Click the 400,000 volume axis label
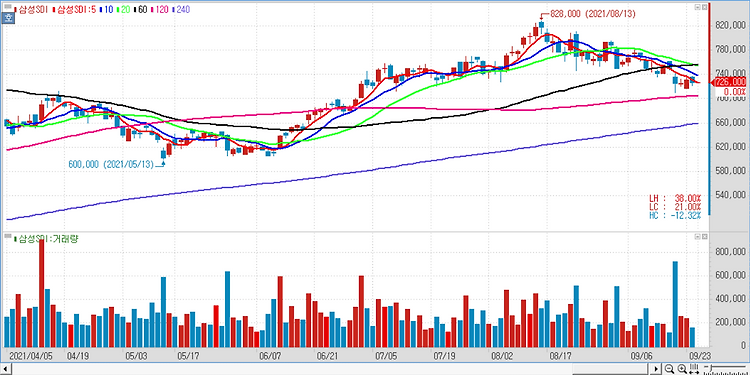 click(x=731, y=299)
